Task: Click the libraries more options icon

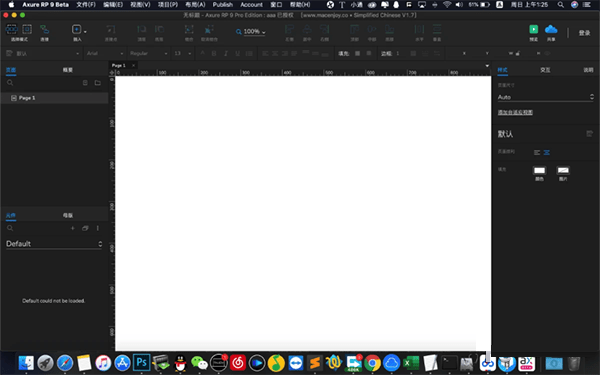Action: coord(98,228)
